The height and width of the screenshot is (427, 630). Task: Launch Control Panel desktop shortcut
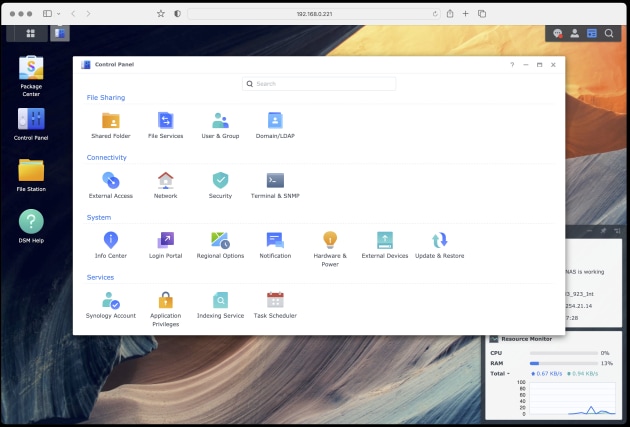click(31, 124)
